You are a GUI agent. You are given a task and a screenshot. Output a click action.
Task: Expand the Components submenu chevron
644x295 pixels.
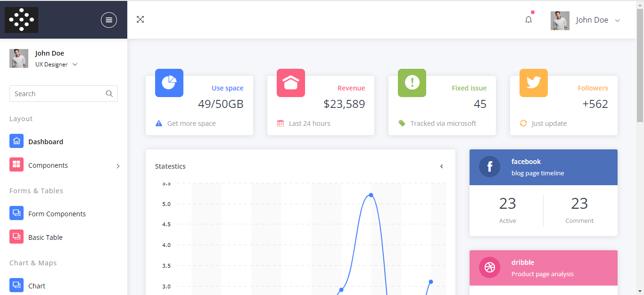pos(118,166)
